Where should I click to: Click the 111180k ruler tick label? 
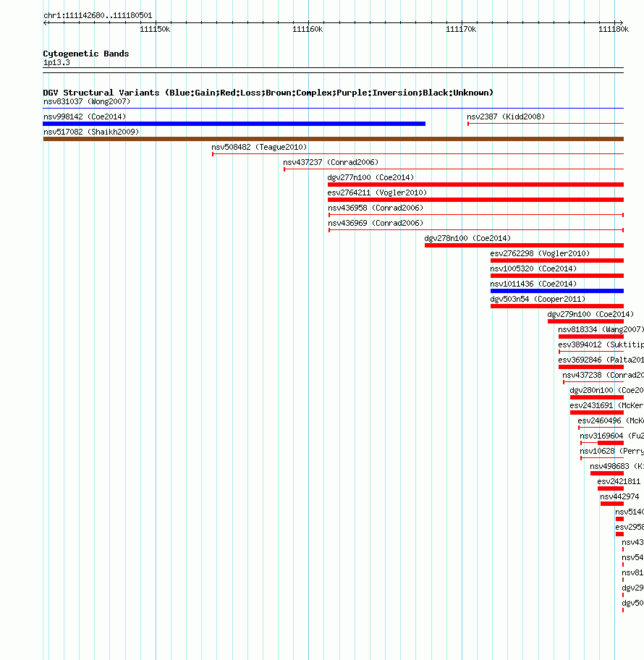614,29
